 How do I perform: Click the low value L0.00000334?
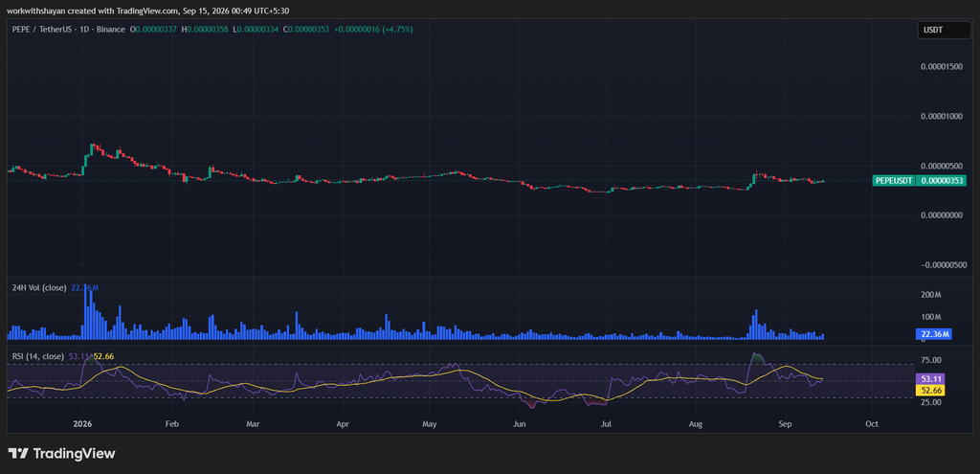tap(256, 30)
